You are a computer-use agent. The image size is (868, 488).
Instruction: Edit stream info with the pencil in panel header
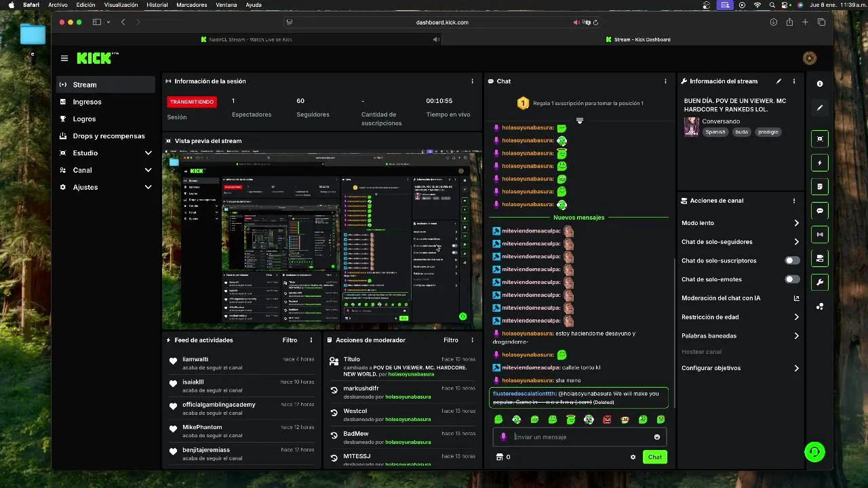pos(778,81)
